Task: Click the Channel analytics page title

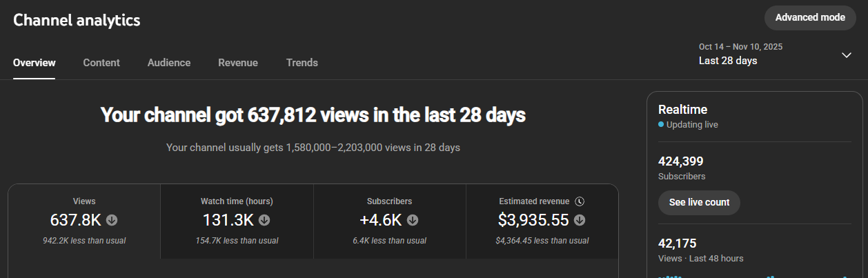Action: coord(77,20)
